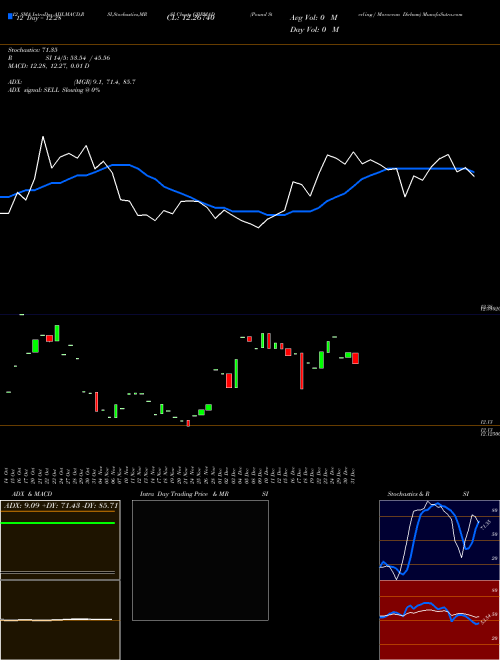Click the '(MGR) 9.1, 71.4, 85.7' ADX values

pyautogui.click(x=104, y=82)
